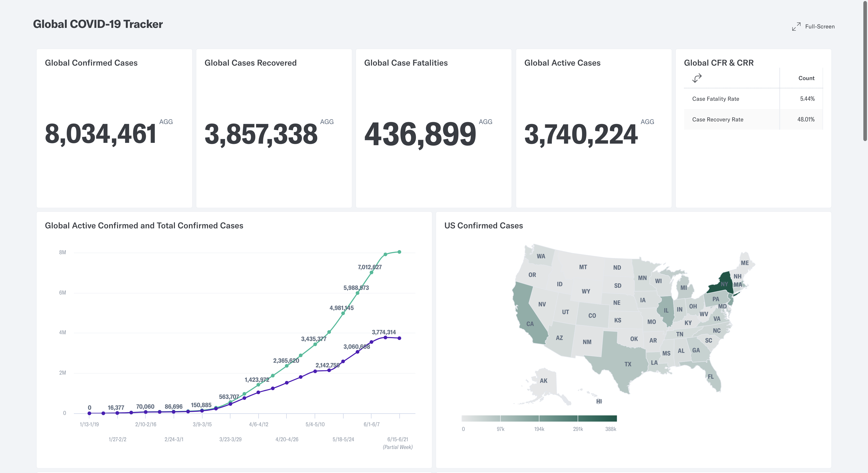The width and height of the screenshot is (868, 473).
Task: Click the final green data point at 6/15-6/21
Action: coord(399,252)
